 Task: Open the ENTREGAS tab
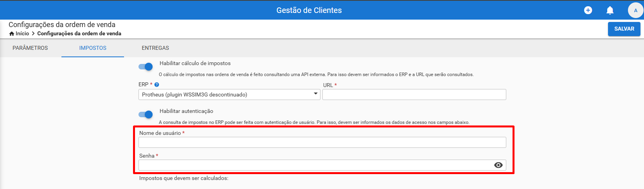155,48
